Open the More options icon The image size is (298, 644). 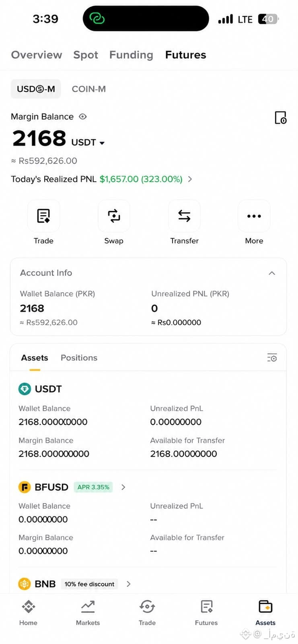pyautogui.click(x=254, y=216)
